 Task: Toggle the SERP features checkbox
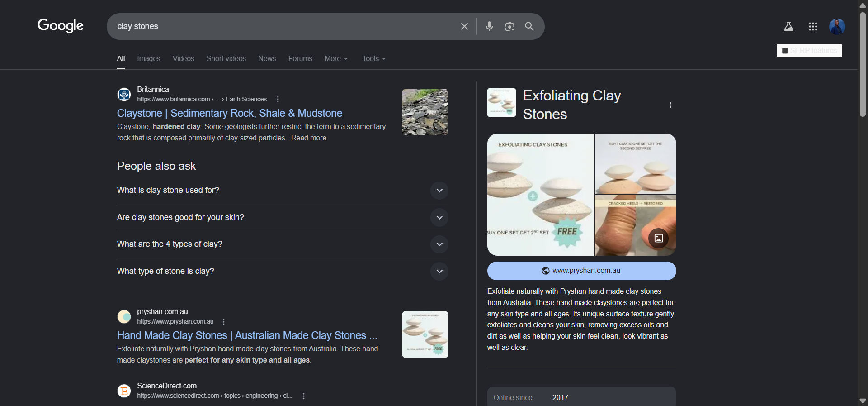[x=785, y=51]
